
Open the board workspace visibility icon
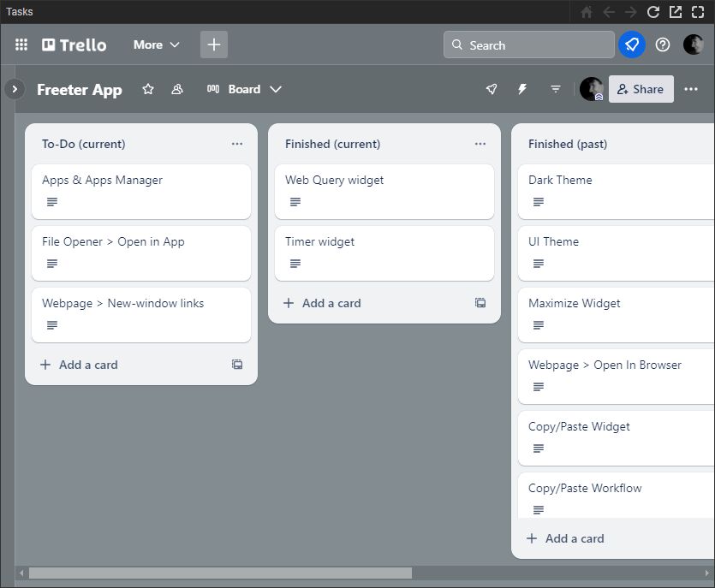[x=177, y=89]
